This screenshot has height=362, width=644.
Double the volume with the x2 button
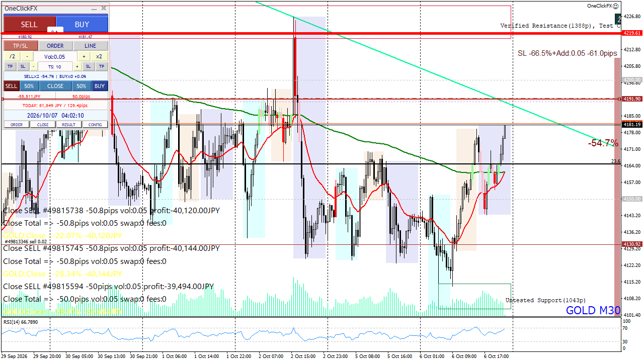99,57
